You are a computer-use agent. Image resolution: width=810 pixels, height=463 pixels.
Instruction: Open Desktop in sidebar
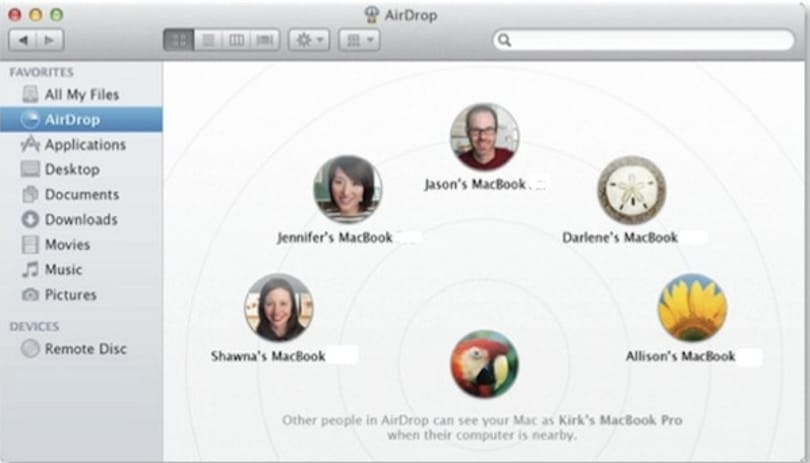[x=81, y=169]
